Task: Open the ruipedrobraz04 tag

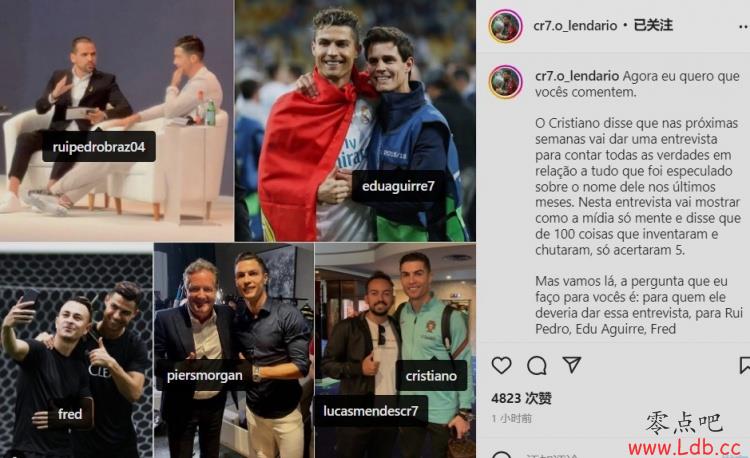Action: (x=99, y=147)
